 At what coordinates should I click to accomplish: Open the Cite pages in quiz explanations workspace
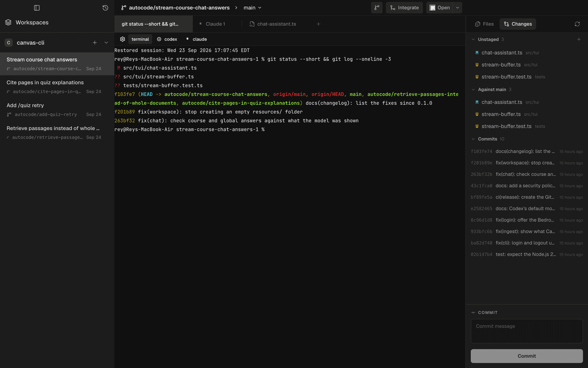tap(57, 86)
